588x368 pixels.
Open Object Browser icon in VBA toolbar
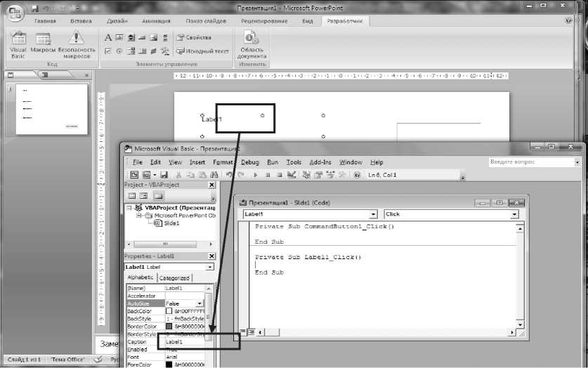(330, 175)
